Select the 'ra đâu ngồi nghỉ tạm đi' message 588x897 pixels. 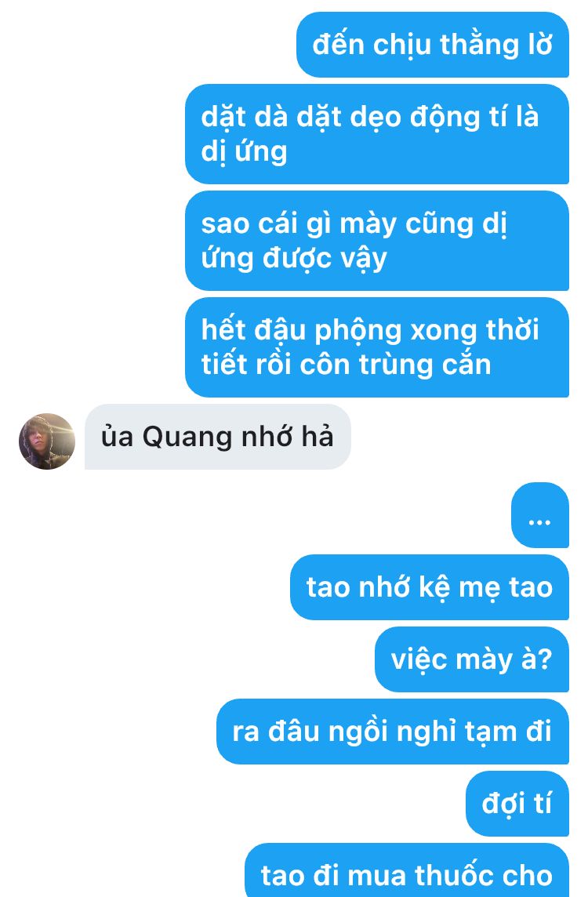click(392, 731)
